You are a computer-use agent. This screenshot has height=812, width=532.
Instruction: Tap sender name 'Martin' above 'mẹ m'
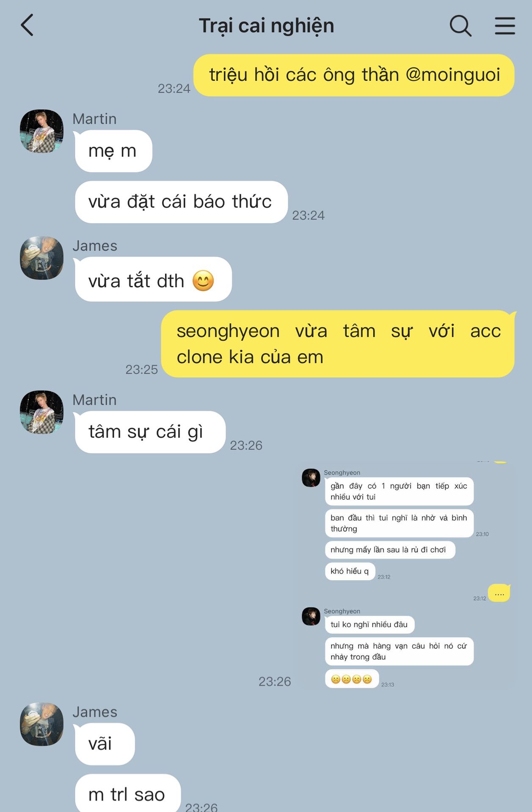(x=94, y=119)
